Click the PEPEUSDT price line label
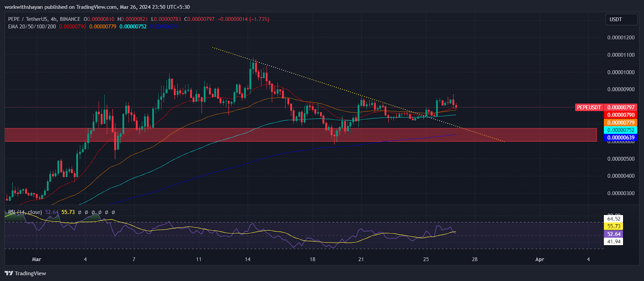This screenshot has width=644, height=281. coord(589,107)
